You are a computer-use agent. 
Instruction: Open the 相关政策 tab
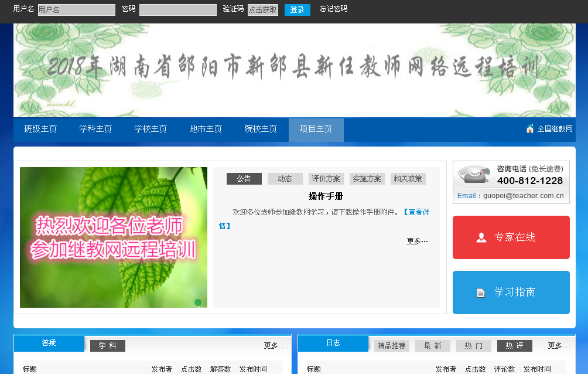408,179
